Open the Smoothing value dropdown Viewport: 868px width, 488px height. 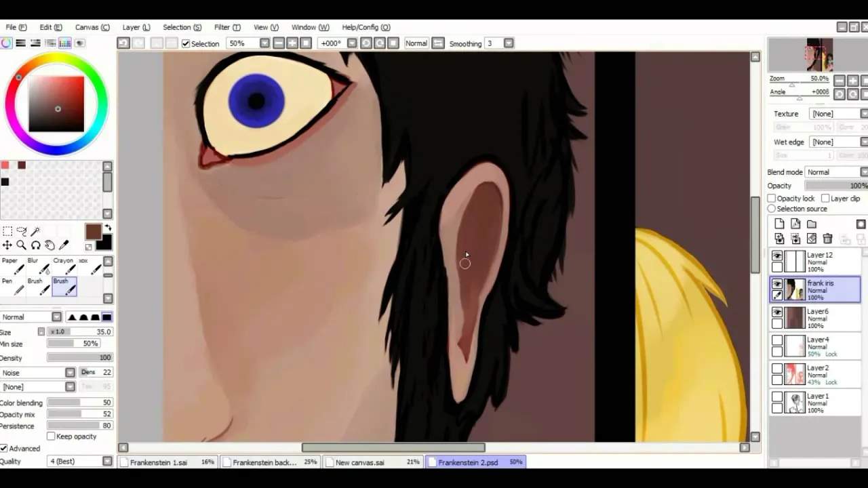click(x=509, y=43)
